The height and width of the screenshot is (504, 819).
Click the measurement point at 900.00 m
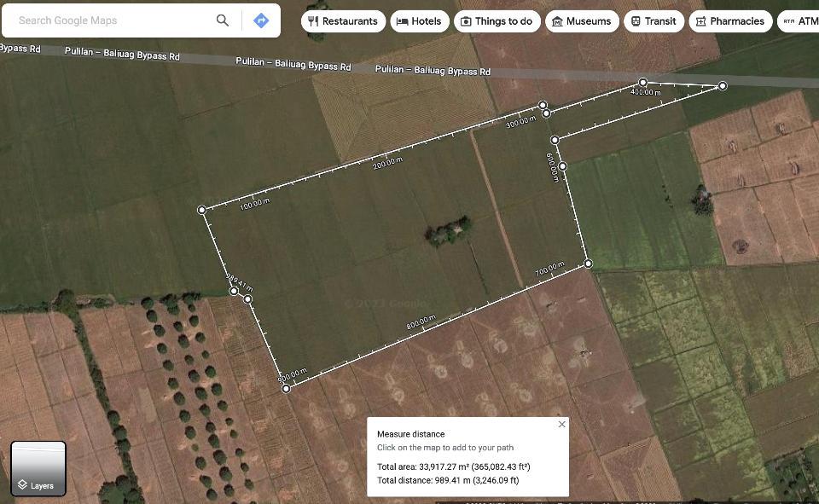(286, 389)
